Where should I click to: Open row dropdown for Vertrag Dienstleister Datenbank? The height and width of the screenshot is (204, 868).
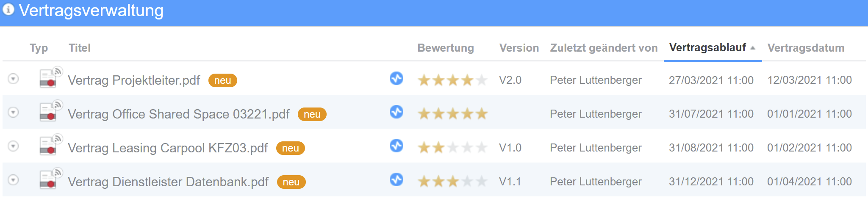tap(14, 180)
